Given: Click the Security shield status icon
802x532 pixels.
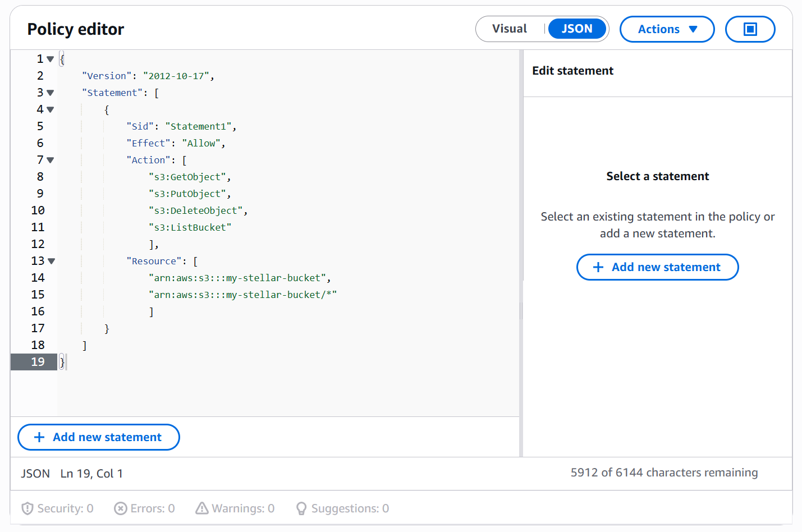Looking at the screenshot, I should click(x=27, y=508).
